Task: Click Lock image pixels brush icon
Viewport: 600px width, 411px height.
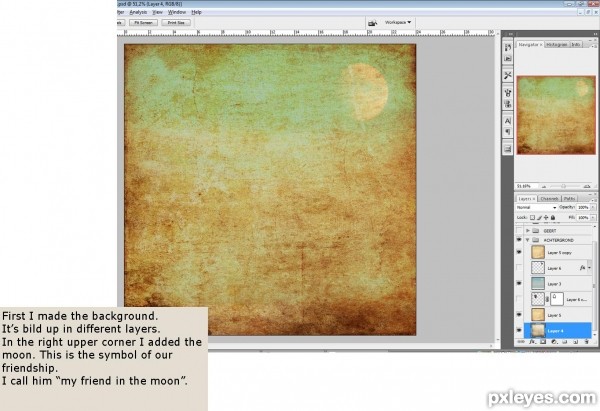Action: coord(539,218)
